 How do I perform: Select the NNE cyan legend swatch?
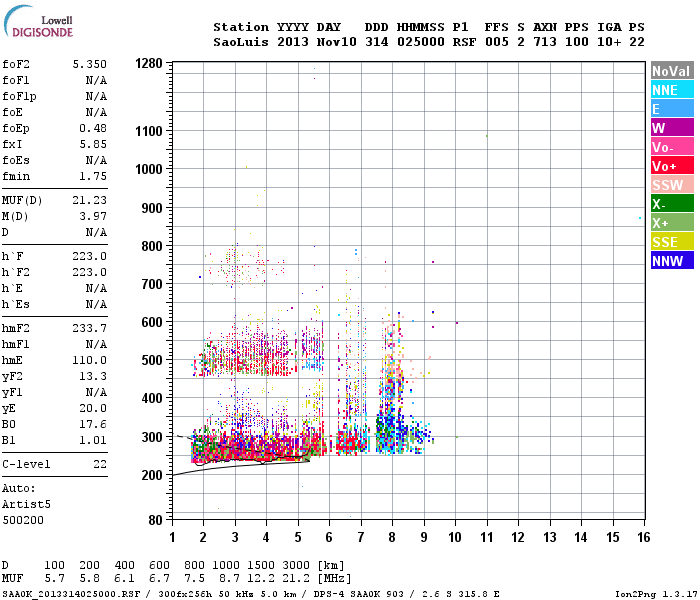pyautogui.click(x=672, y=90)
